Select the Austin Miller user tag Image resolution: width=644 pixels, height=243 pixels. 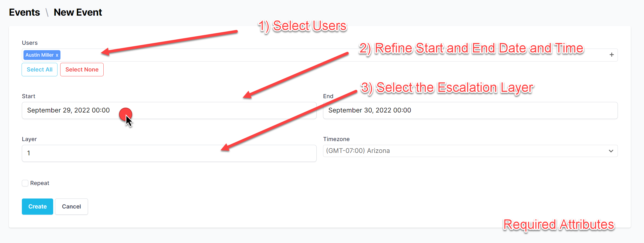click(39, 55)
